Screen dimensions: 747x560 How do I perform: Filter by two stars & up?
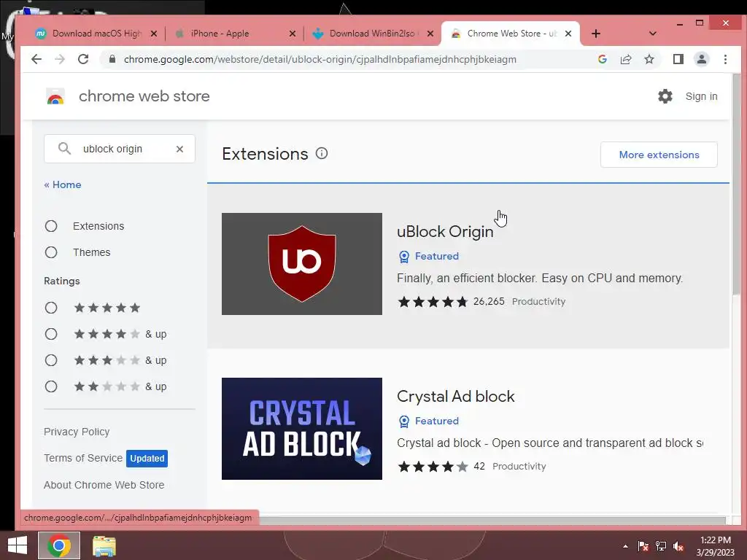(51, 386)
